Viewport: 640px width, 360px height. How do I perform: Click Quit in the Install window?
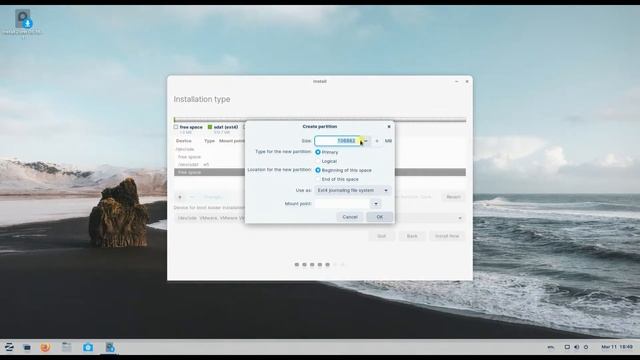pyautogui.click(x=382, y=236)
